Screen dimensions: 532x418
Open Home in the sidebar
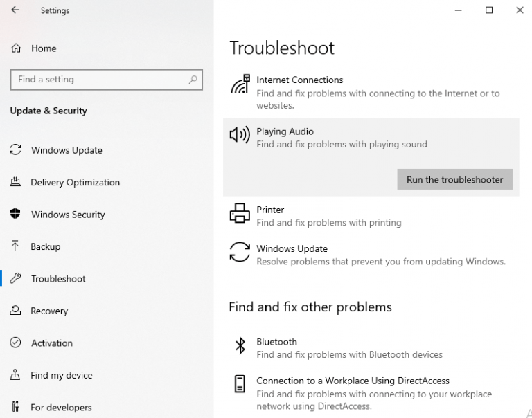tap(44, 48)
